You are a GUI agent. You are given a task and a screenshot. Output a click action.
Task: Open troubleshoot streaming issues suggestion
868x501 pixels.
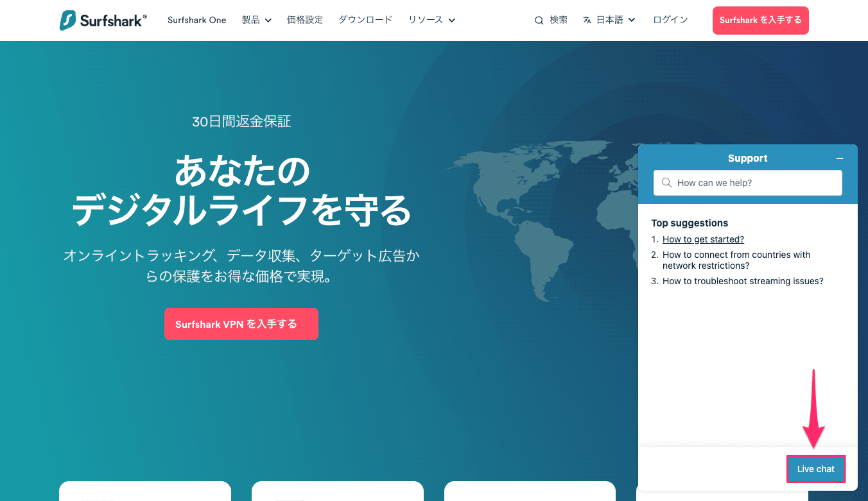coord(743,281)
